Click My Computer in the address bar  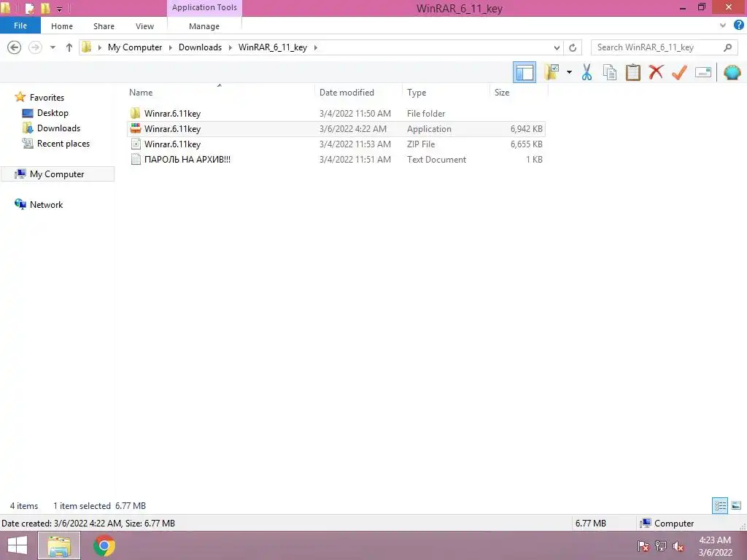click(135, 47)
